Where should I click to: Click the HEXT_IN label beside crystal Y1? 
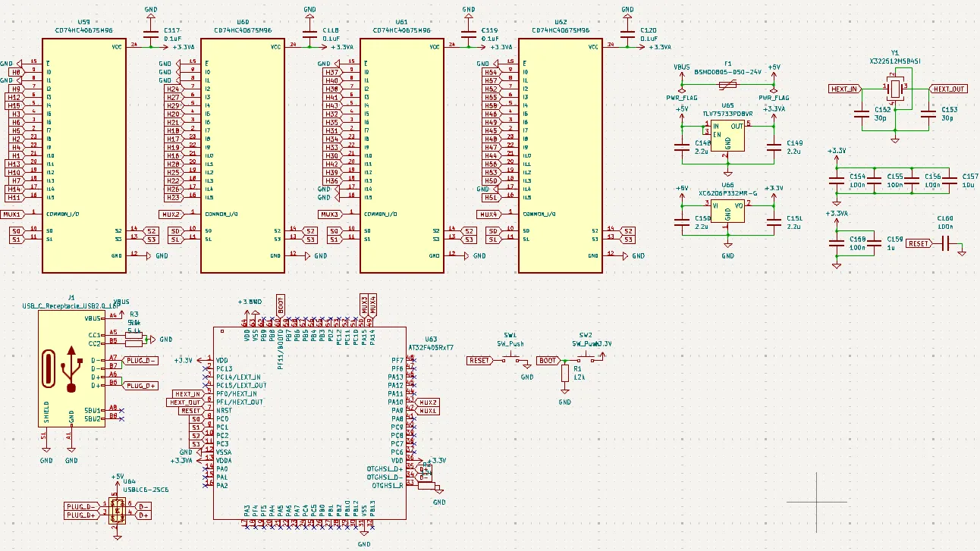point(844,89)
